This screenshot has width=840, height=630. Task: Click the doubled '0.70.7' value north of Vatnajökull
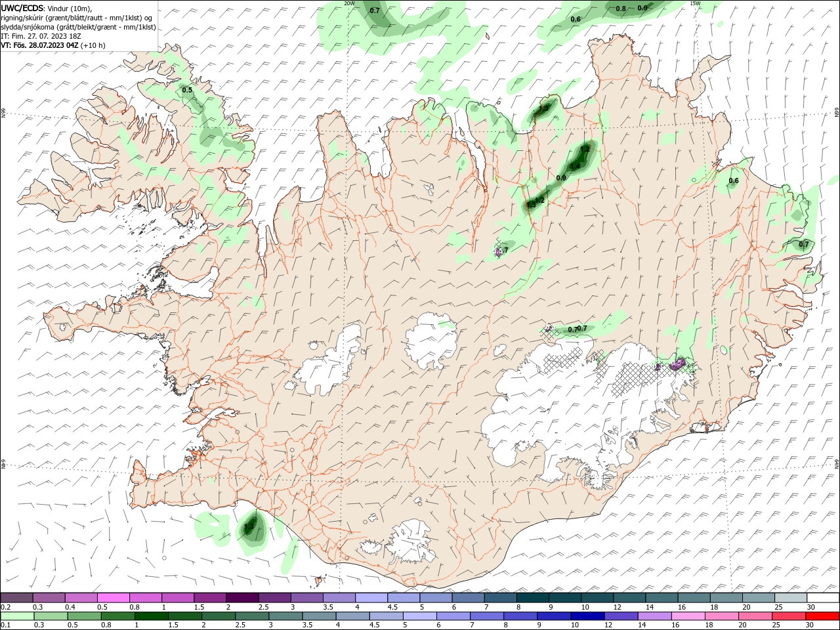coord(577,329)
